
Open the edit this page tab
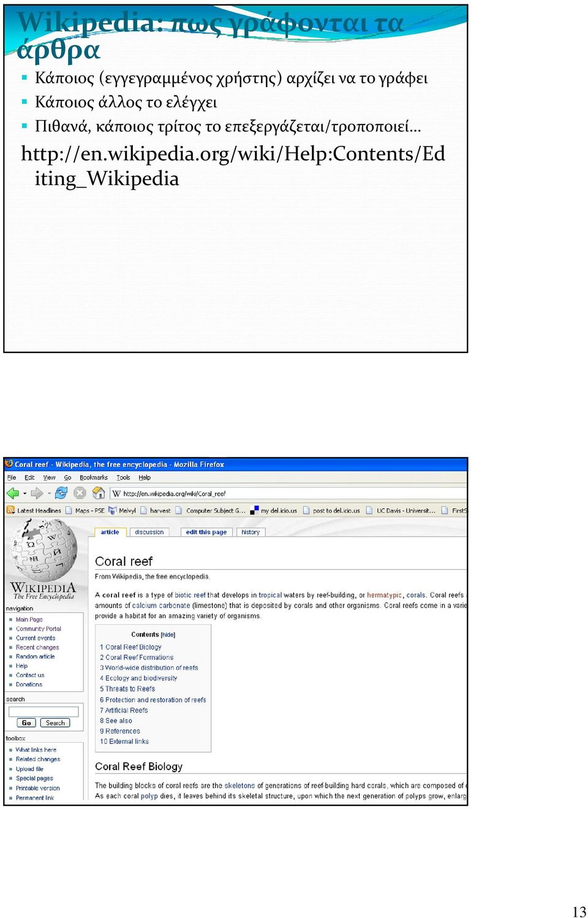[x=206, y=532]
